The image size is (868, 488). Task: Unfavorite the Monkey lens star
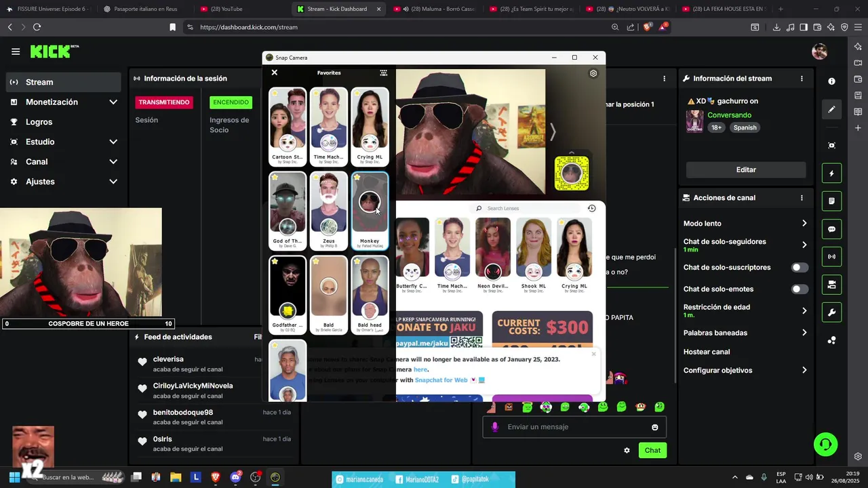tap(357, 178)
